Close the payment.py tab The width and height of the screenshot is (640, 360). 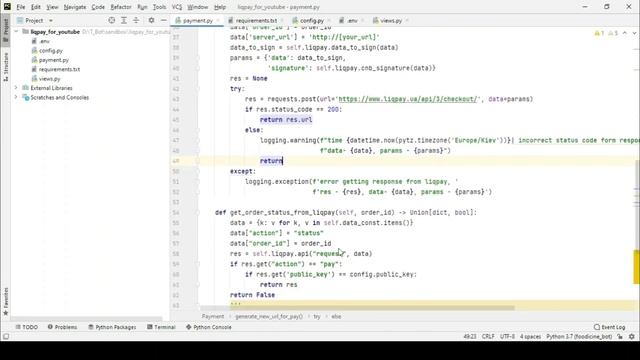pos(218,20)
